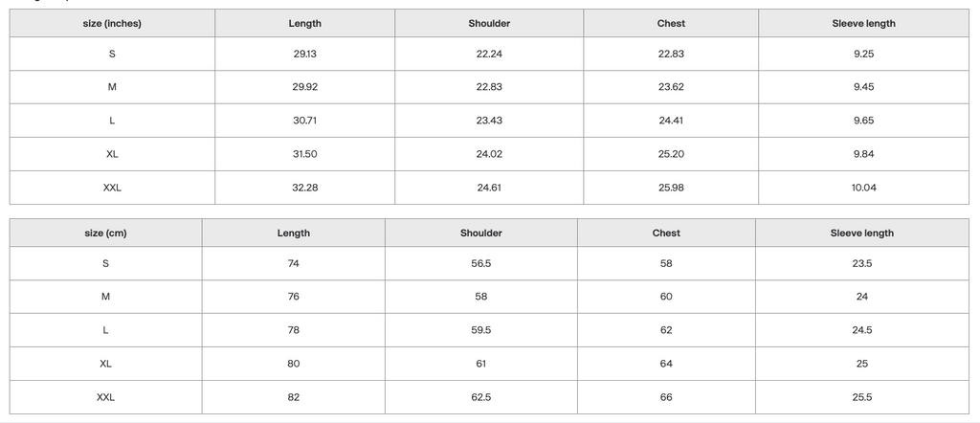Select the 24.41 chest cell
This screenshot has width=980, height=423.
coord(671,121)
